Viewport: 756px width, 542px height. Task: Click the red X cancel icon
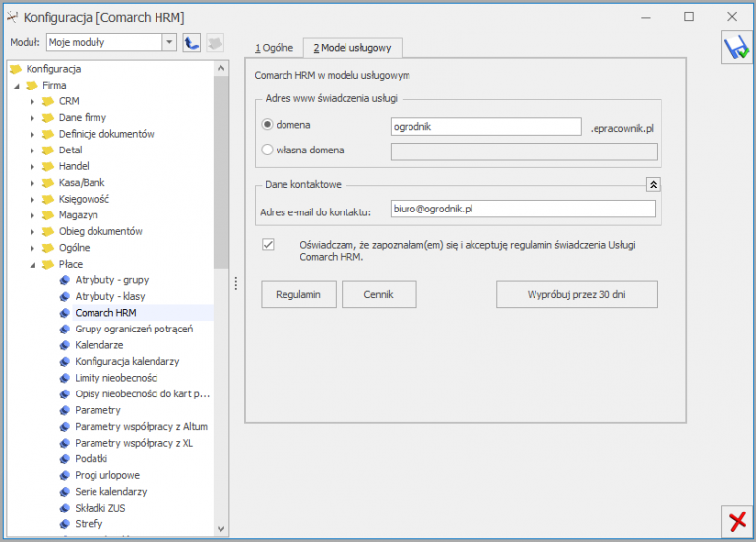pyautogui.click(x=735, y=520)
